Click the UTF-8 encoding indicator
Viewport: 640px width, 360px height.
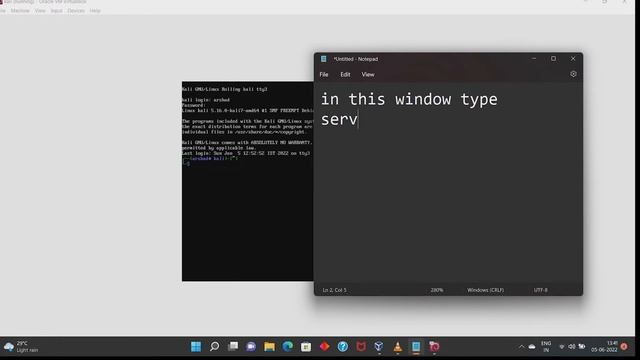[540, 290]
